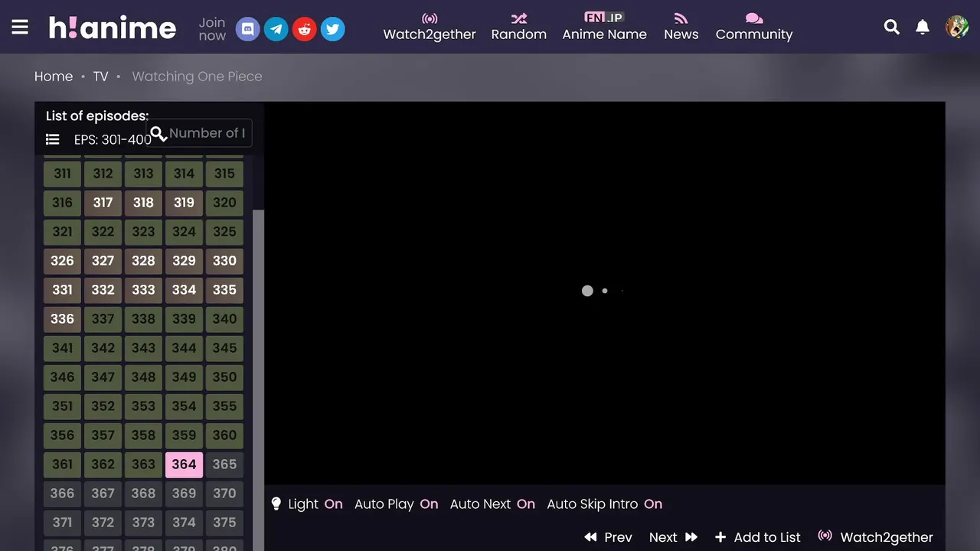
Task: Select episode 345
Action: click(224, 348)
